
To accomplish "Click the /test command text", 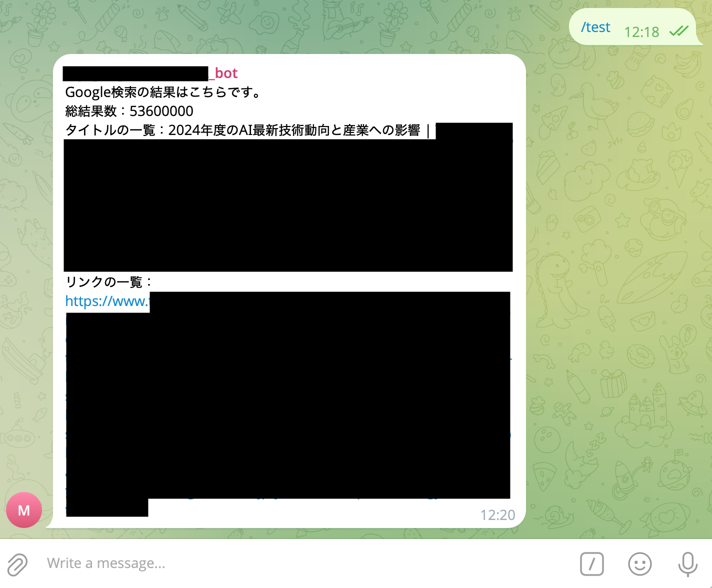I will [x=595, y=27].
